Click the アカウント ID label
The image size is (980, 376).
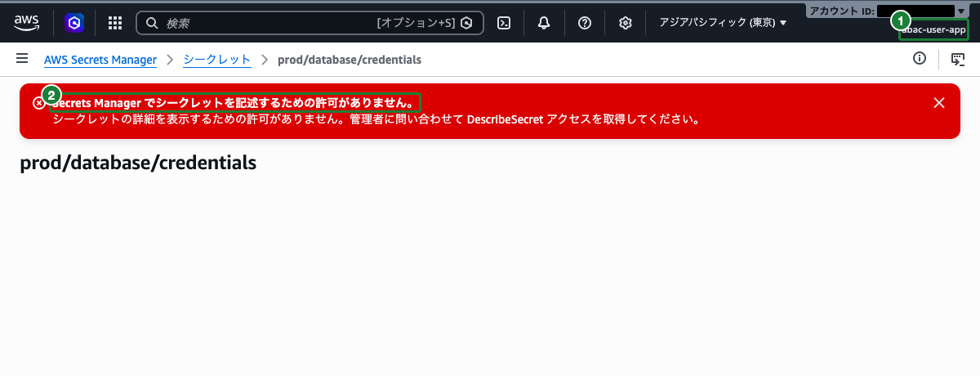842,11
